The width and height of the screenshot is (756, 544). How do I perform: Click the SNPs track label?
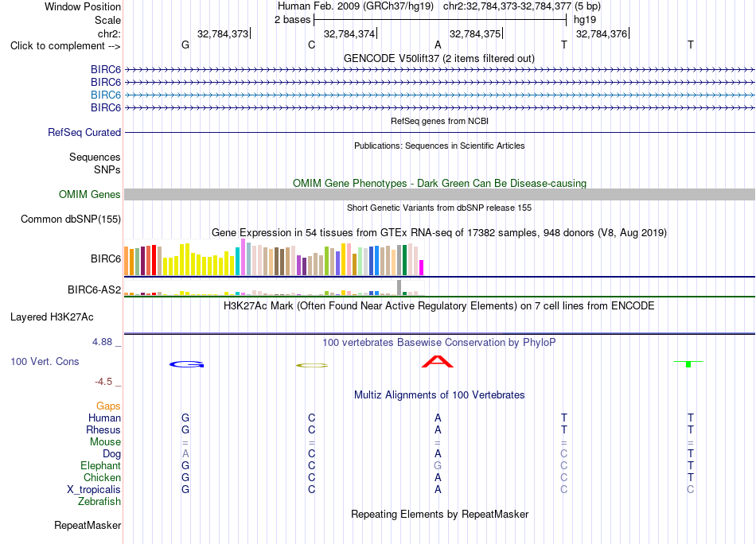coord(107,169)
